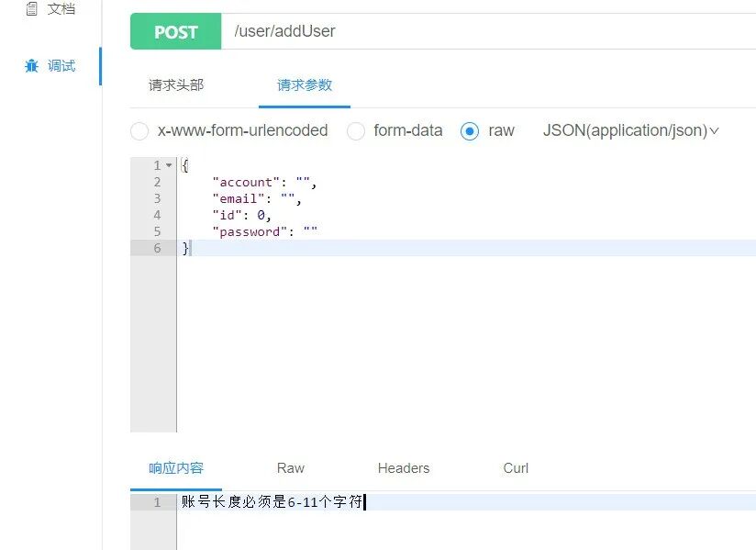
Task: Open the Raw response tab
Action: point(289,468)
